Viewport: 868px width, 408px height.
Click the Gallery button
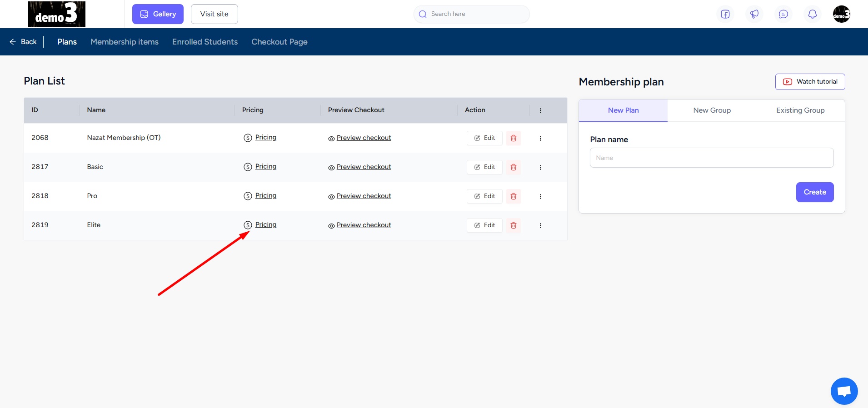(158, 14)
